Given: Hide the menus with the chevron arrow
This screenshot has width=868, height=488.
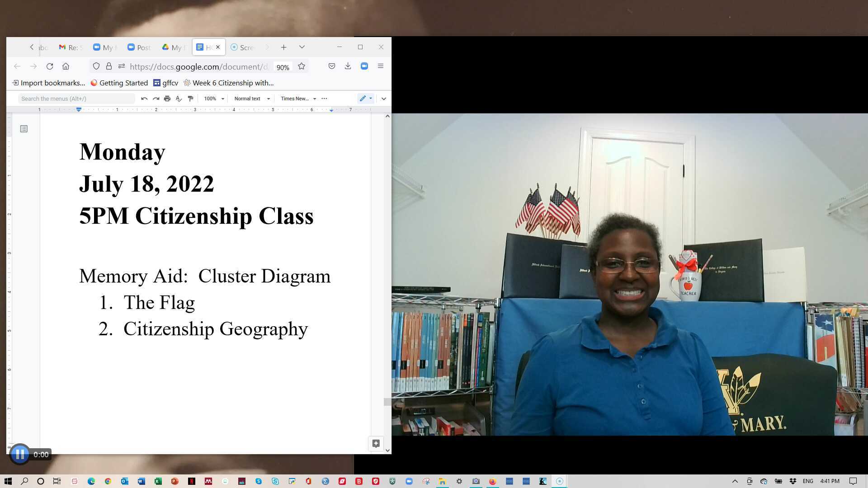Looking at the screenshot, I should 384,99.
